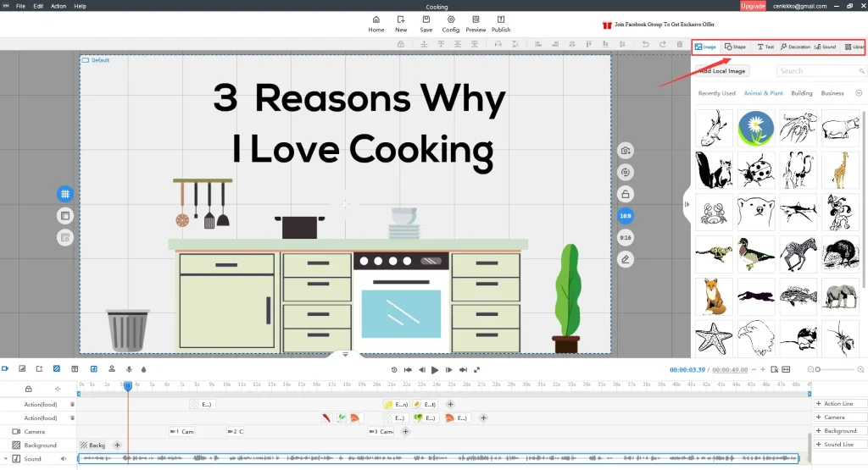The height and width of the screenshot is (470, 868).
Task: Collapse the right-side image panel
Action: [686, 203]
